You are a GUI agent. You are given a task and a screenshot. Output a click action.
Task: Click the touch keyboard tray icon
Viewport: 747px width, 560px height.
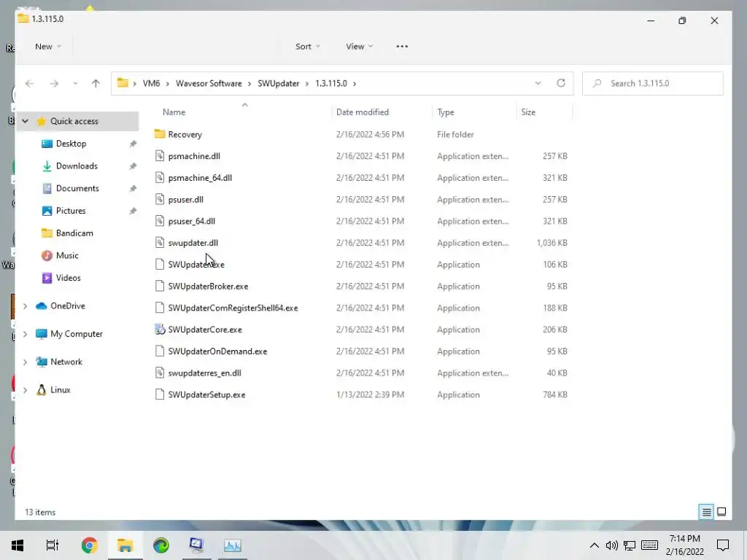click(x=649, y=545)
